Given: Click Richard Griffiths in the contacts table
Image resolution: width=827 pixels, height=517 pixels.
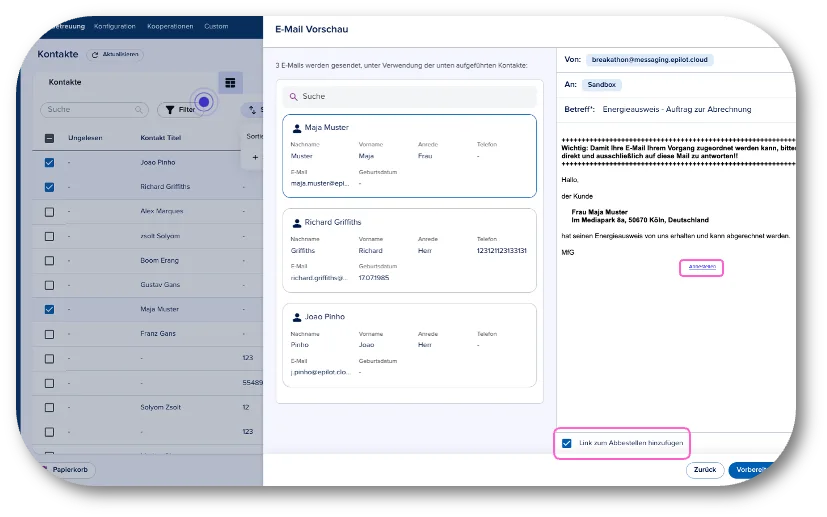Looking at the screenshot, I should (165, 187).
